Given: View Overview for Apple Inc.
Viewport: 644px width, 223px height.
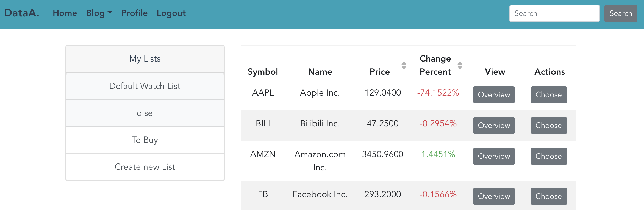Looking at the screenshot, I should 494,95.
